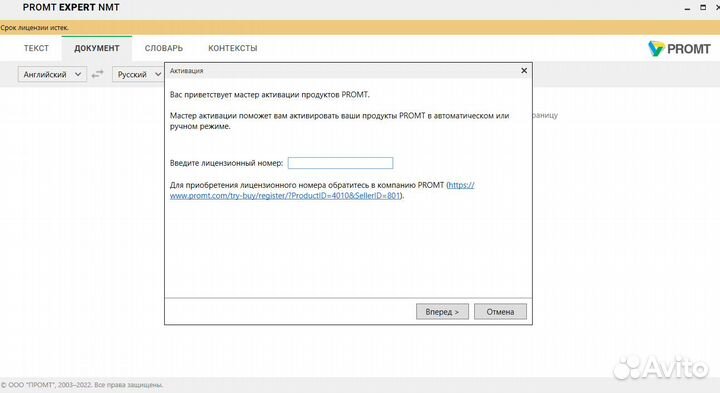The image size is (720, 393).
Task: Open the Русский target language dropdown
Action: click(138, 74)
